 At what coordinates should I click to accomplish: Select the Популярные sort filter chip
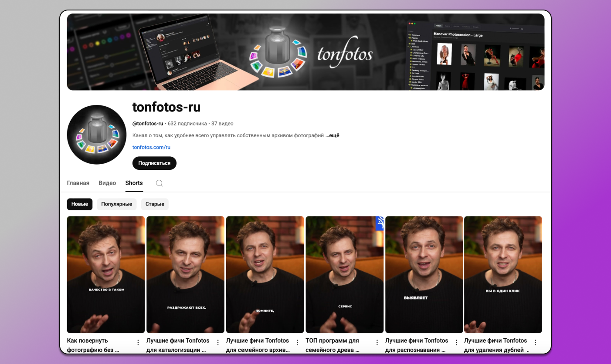(117, 204)
